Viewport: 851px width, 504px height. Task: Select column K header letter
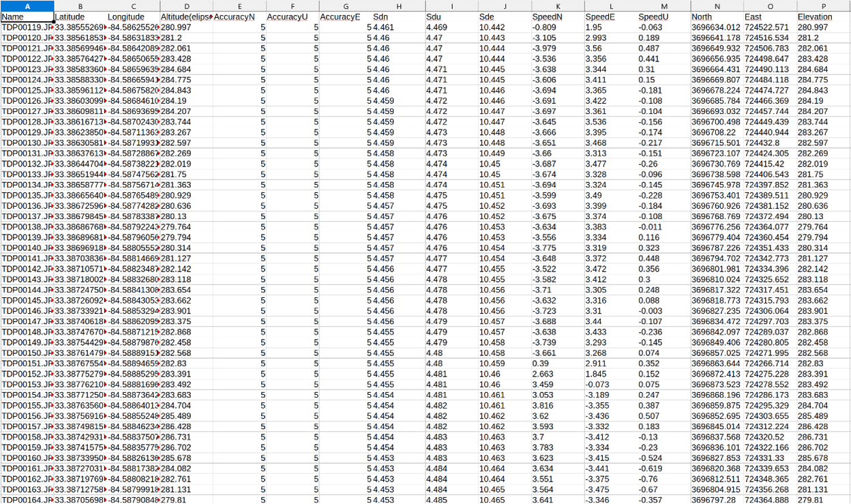pyautogui.click(x=557, y=6)
